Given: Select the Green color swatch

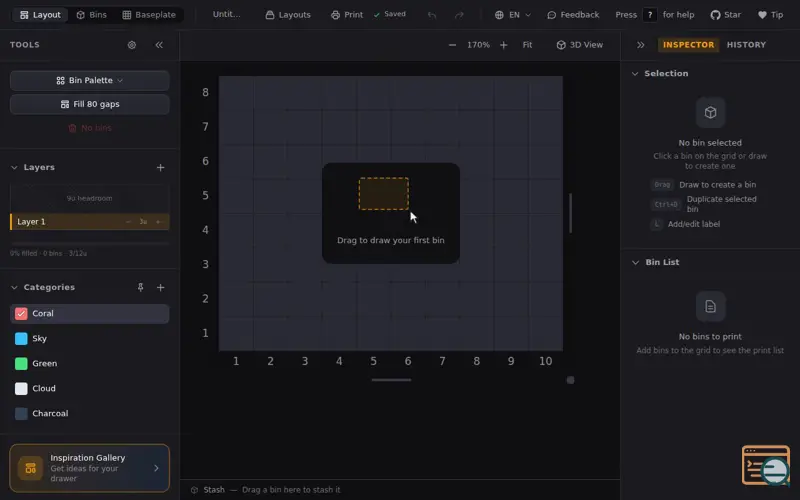Looking at the screenshot, I should [x=21, y=364].
